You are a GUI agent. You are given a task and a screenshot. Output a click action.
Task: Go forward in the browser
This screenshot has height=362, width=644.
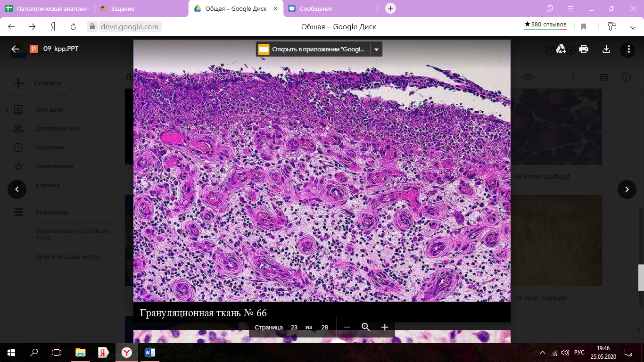[32, 27]
